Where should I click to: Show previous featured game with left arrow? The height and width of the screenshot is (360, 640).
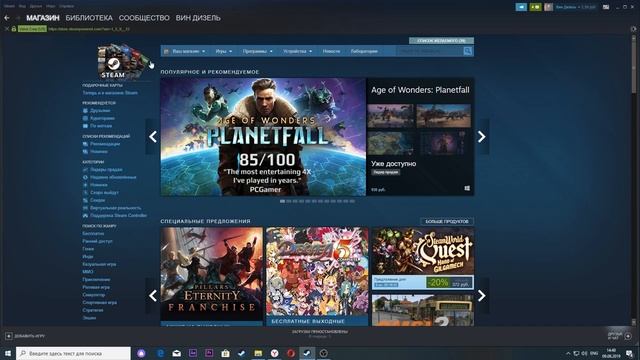click(153, 137)
